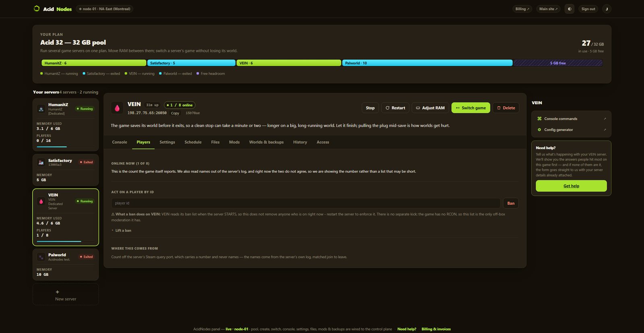
Task: Click the "4.6 / 6 GB" memory value
Action: point(48,223)
